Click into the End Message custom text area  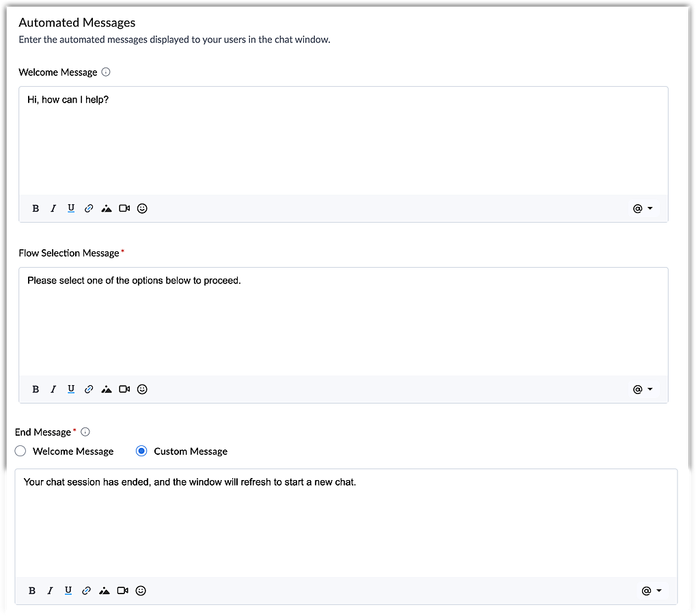click(x=346, y=523)
